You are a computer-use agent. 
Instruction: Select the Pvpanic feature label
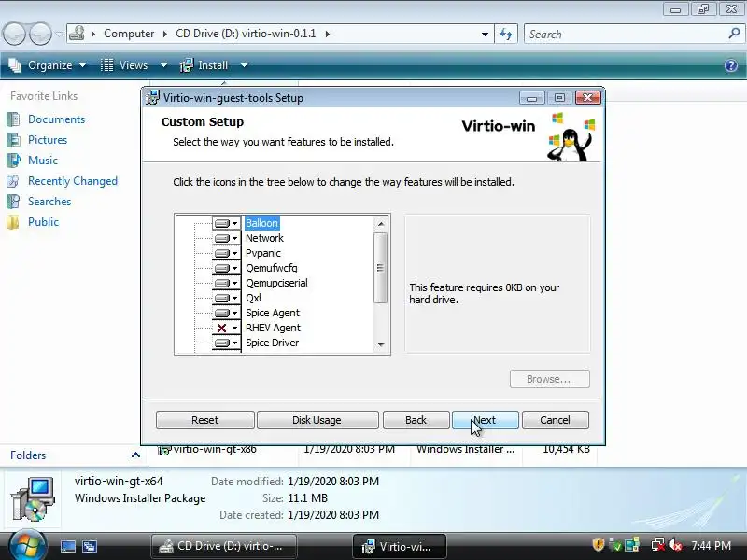263,253
